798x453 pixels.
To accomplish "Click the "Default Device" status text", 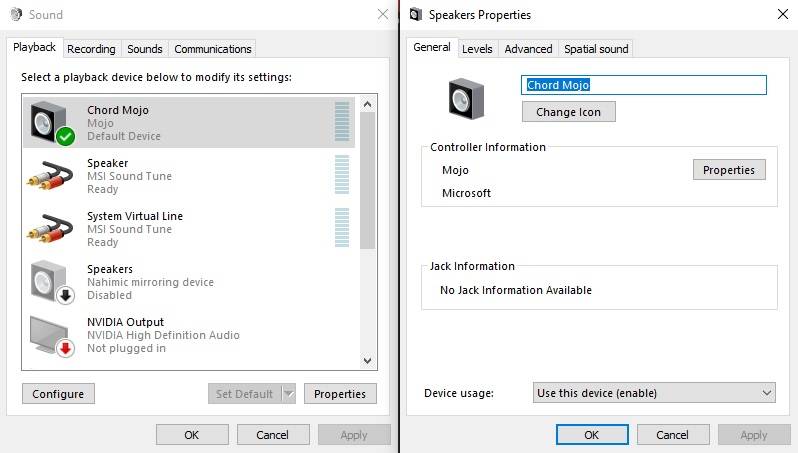I will click(124, 136).
